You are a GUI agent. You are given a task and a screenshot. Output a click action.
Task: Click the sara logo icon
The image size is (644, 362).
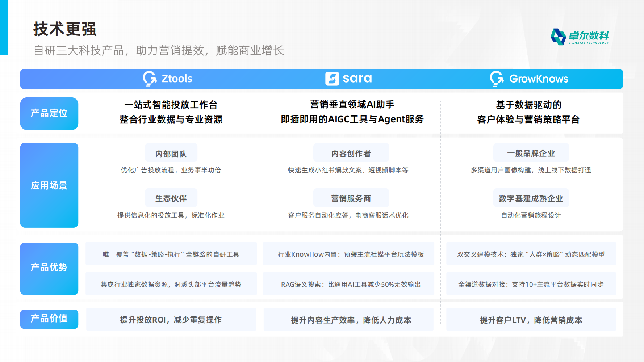pos(332,79)
